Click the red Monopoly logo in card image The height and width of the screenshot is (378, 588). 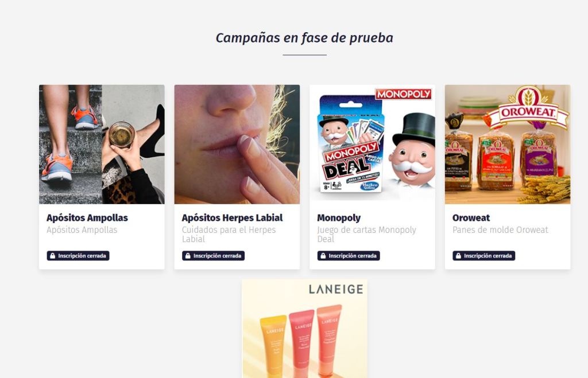pyautogui.click(x=404, y=94)
